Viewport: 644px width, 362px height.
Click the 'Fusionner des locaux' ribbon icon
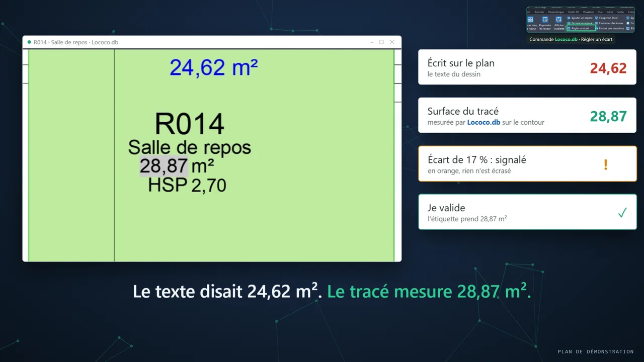click(x=597, y=23)
